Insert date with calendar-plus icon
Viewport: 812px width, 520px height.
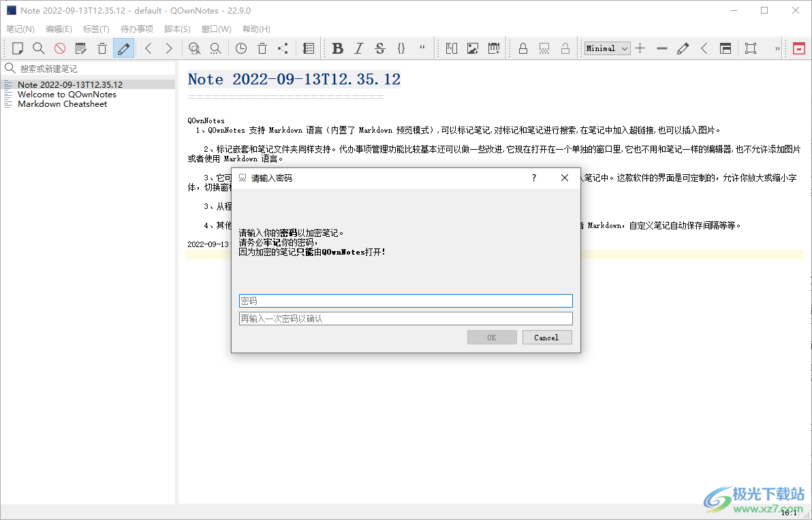pyautogui.click(x=494, y=48)
